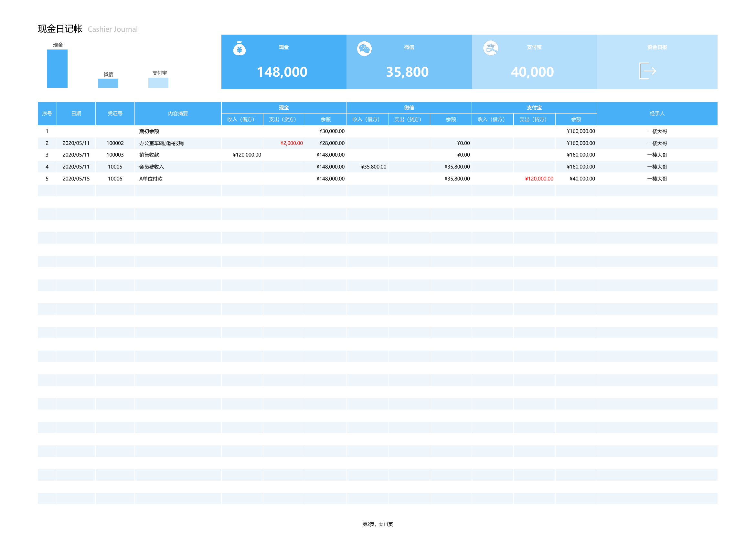Click the 微信 chart bar
The width and height of the screenshot is (756, 535).
click(x=108, y=83)
